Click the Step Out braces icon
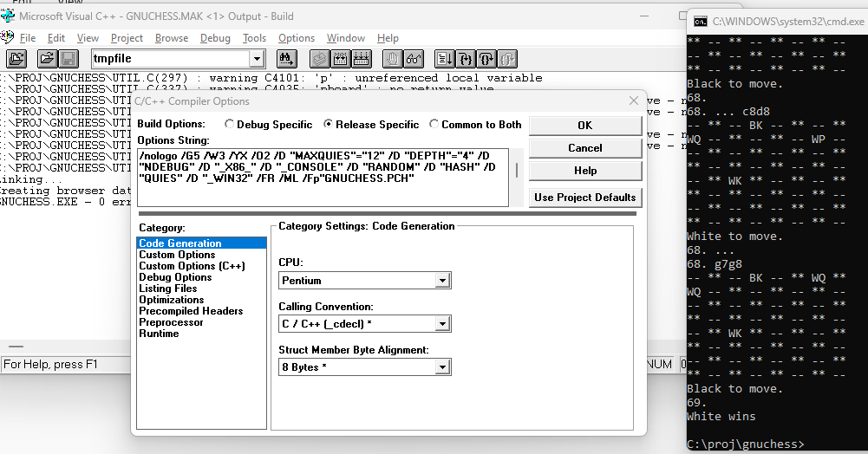Image resolution: width=868 pixels, height=454 pixels. pos(507,59)
